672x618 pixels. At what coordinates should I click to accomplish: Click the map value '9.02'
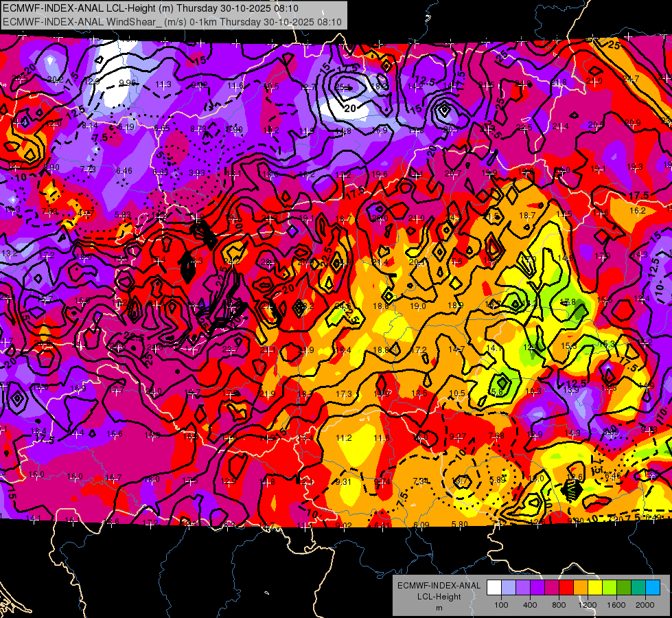click(343, 525)
